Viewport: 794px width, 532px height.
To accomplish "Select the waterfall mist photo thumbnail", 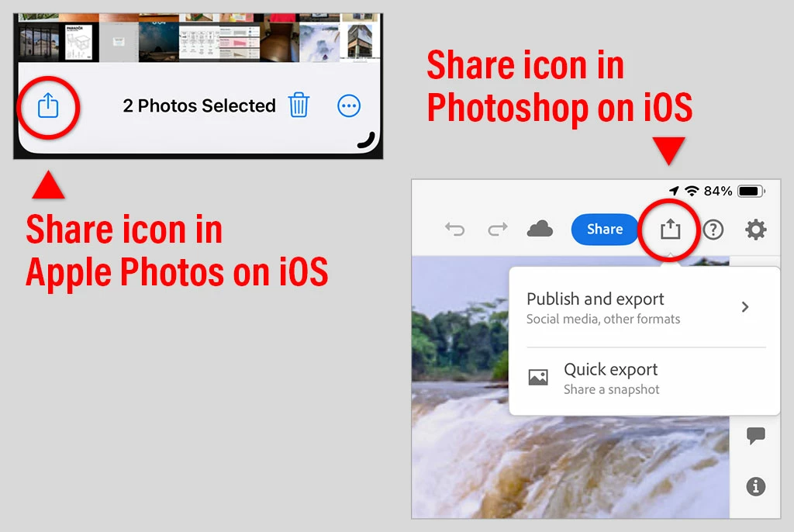I will (x=319, y=42).
